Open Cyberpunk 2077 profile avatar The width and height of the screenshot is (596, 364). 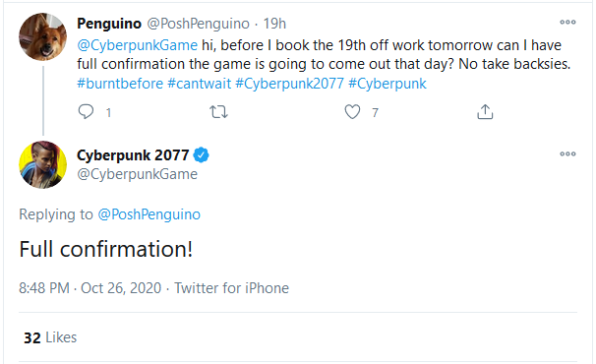pyautogui.click(x=43, y=164)
